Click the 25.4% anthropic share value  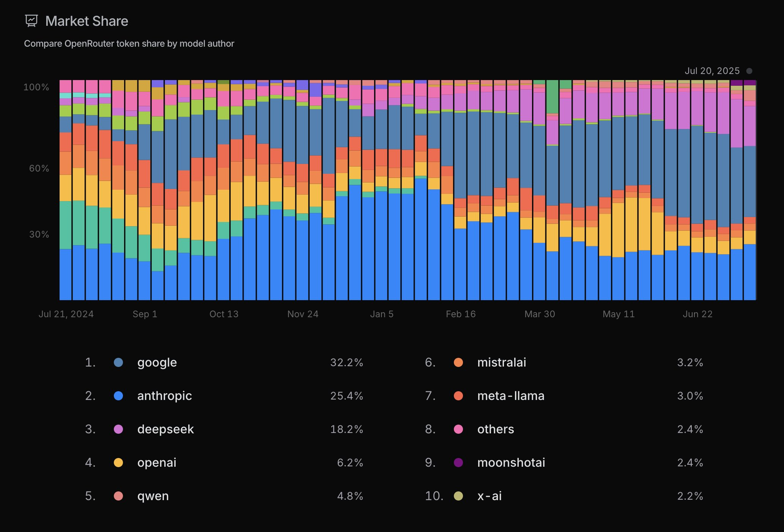(x=346, y=396)
